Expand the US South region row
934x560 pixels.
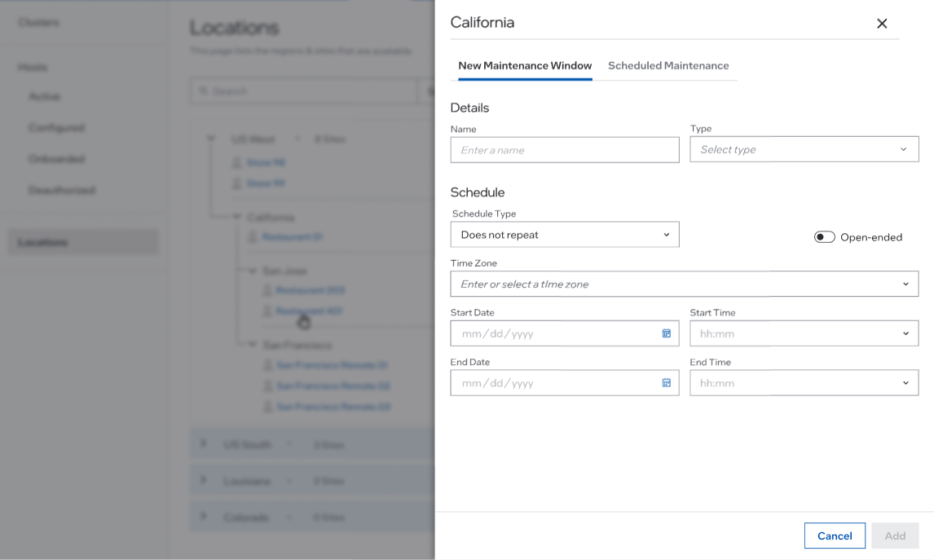coord(203,444)
